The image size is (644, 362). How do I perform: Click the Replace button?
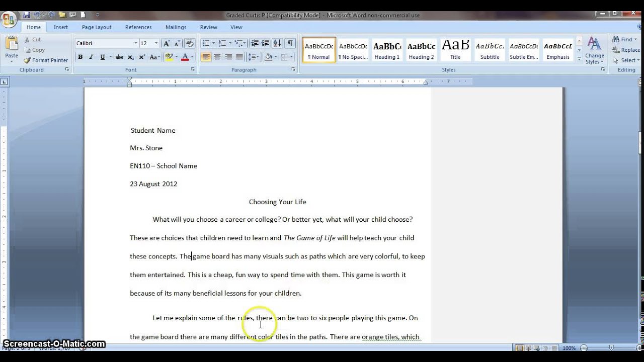coord(626,50)
